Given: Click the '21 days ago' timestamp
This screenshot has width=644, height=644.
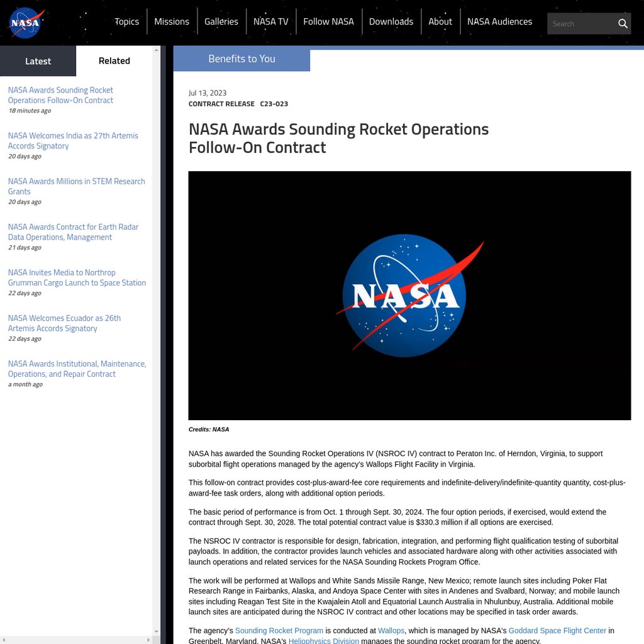Looking at the screenshot, I should coord(25,247).
